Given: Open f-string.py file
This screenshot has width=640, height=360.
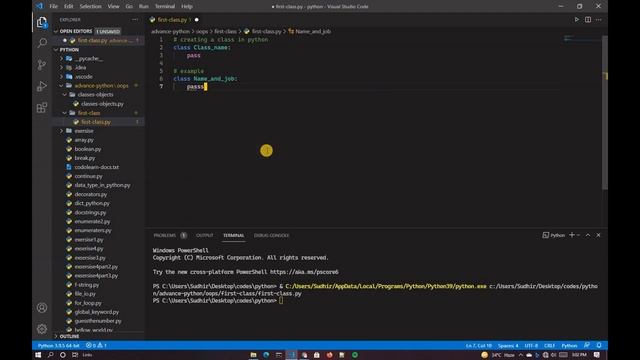Looking at the screenshot, I should pyautogui.click(x=87, y=285).
